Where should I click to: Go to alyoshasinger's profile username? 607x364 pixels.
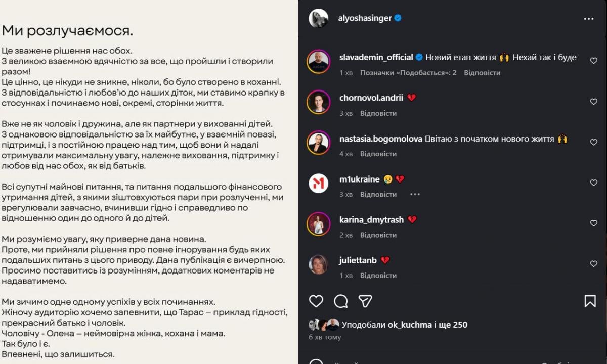[364, 18]
